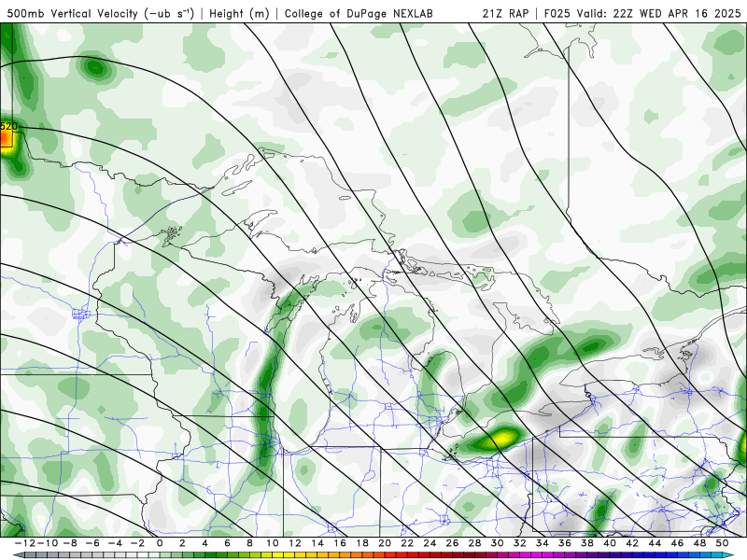Click the color bar label "-8"
Viewport: 747px width, 560px height.
70,543
